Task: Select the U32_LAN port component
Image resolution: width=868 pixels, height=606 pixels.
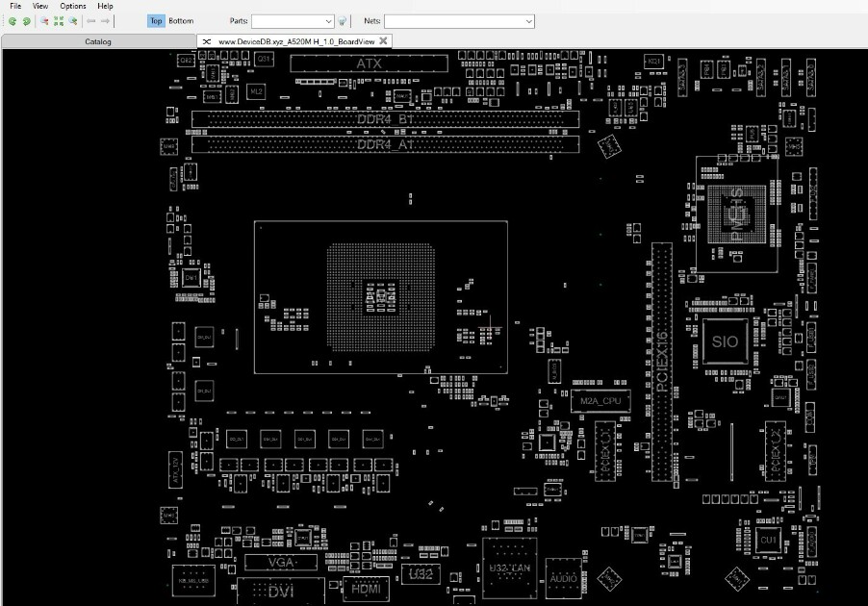Action: pyautogui.click(x=509, y=568)
